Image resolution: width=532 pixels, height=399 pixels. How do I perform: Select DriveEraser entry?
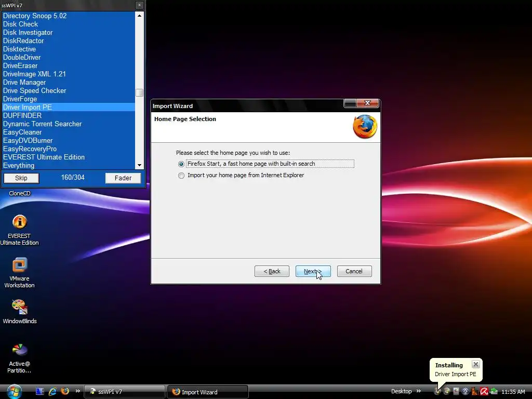pos(68,65)
